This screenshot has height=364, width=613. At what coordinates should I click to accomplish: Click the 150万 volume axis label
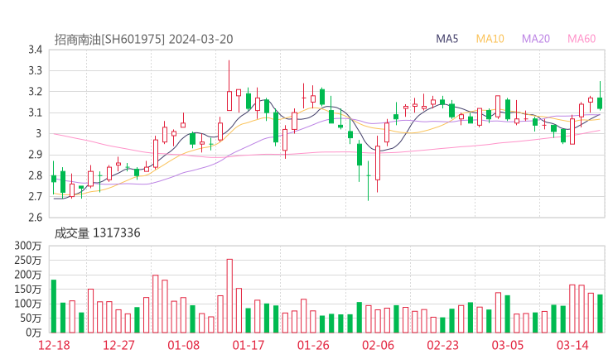click(28, 289)
